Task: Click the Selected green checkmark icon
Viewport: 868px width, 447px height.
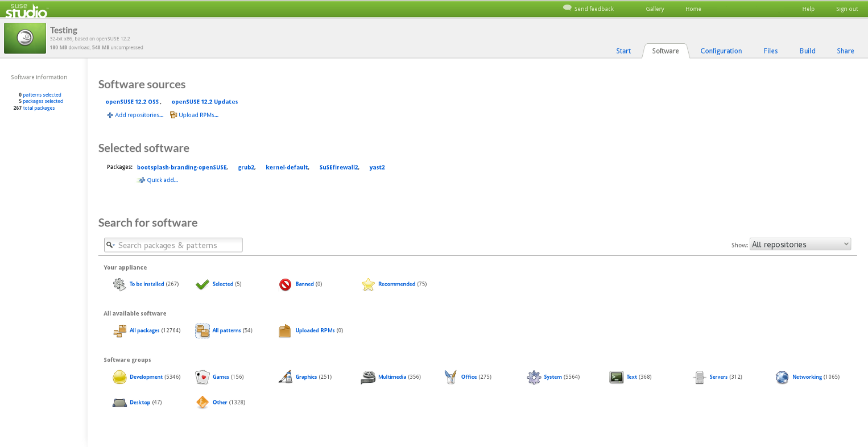Action: tap(202, 284)
